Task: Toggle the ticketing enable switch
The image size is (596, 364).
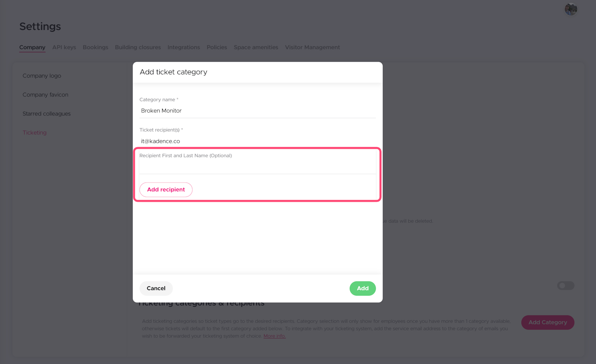Action: coord(565,286)
